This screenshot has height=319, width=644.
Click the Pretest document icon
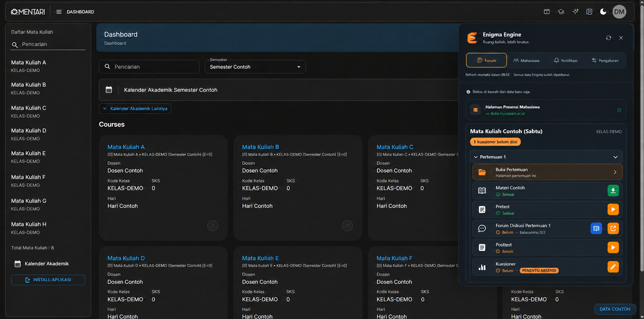point(482,209)
